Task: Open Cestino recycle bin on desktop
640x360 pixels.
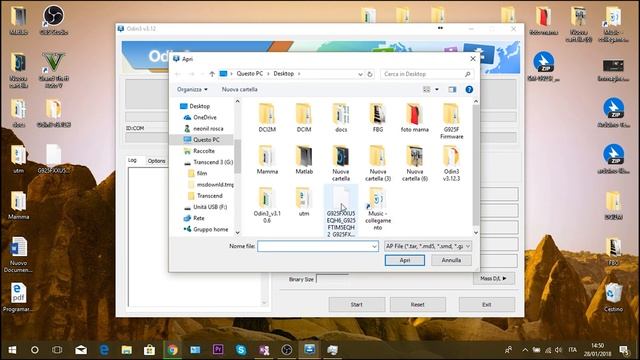Action: 613,298
